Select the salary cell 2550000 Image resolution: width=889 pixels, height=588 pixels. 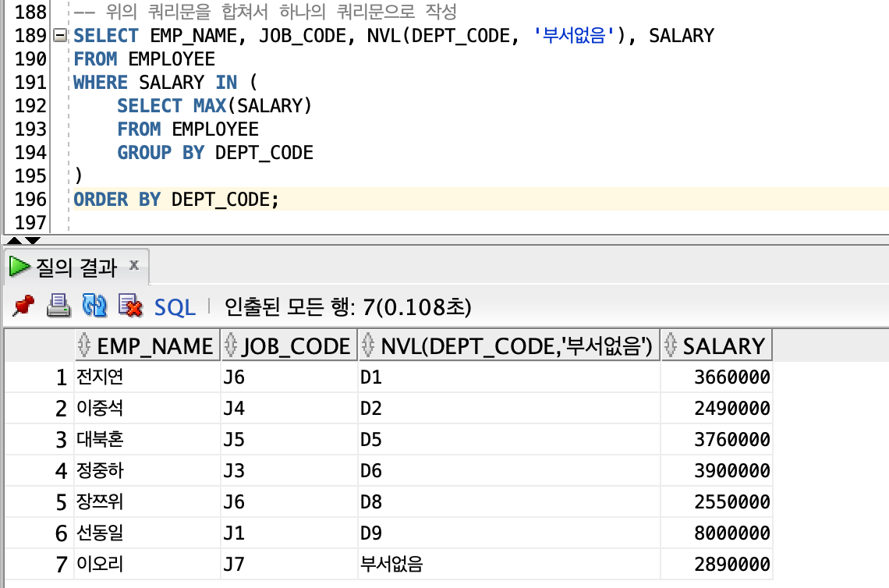coord(717,501)
